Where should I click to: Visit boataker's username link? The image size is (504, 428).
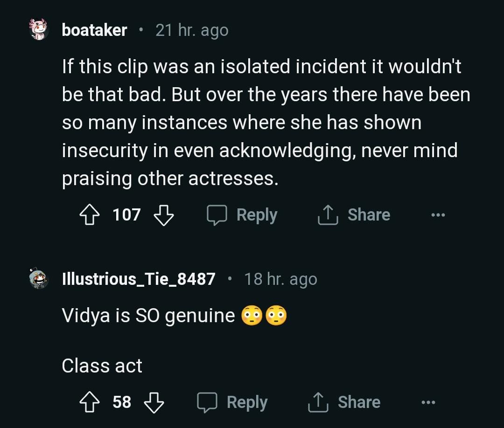tap(94, 30)
